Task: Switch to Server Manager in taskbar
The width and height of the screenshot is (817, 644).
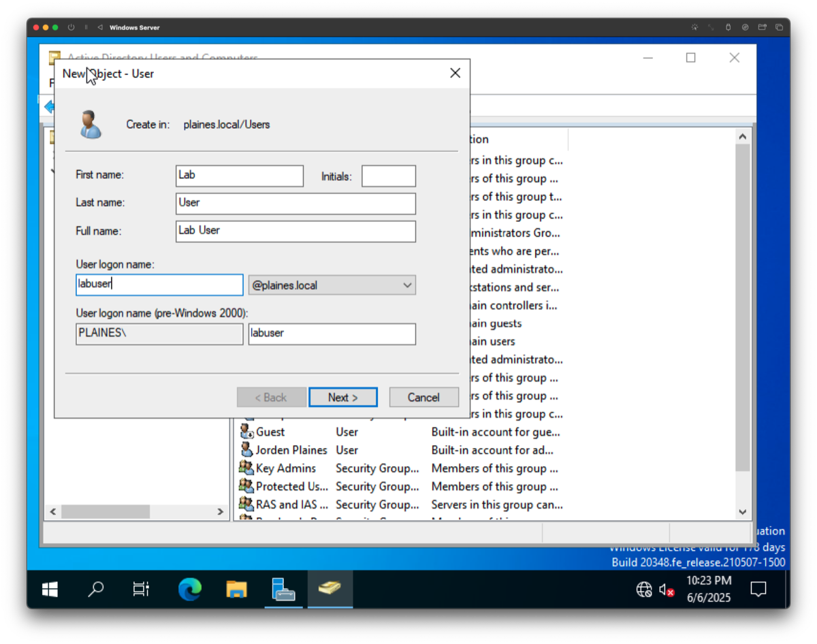Action: [x=283, y=590]
